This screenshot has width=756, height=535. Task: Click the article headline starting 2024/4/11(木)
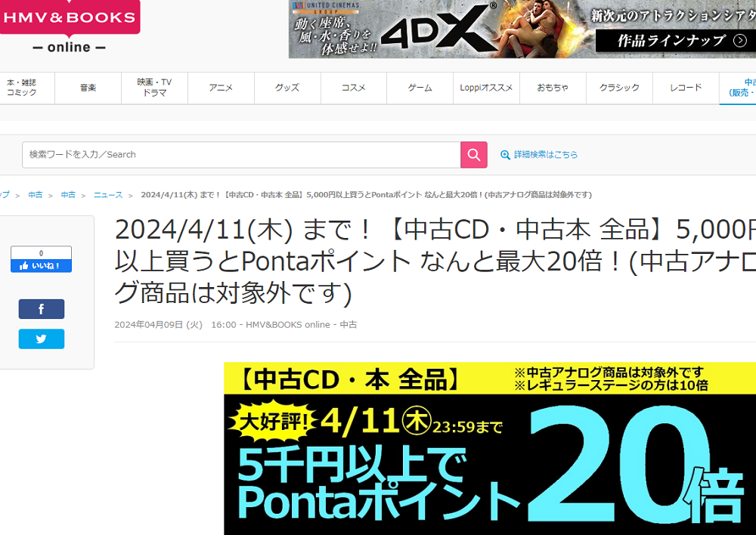pos(435,261)
